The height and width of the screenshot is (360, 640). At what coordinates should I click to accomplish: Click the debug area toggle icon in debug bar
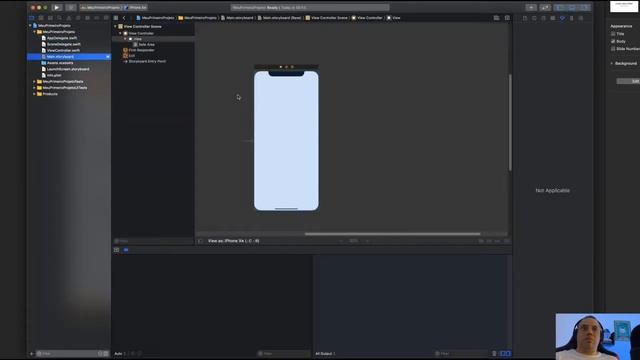(x=116, y=250)
